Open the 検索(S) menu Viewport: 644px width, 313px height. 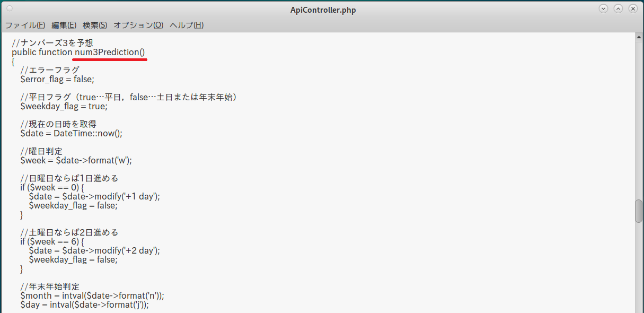(95, 25)
